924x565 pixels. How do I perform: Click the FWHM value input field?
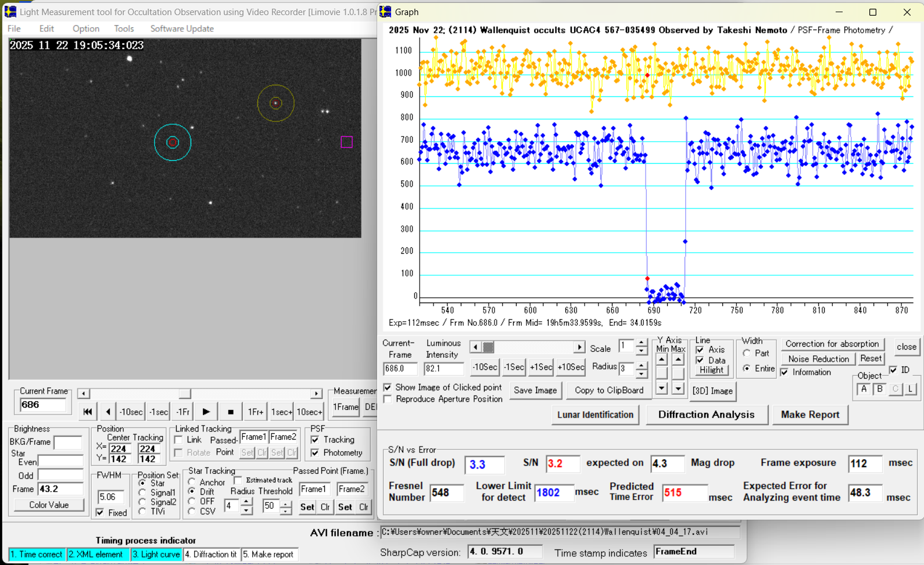110,497
